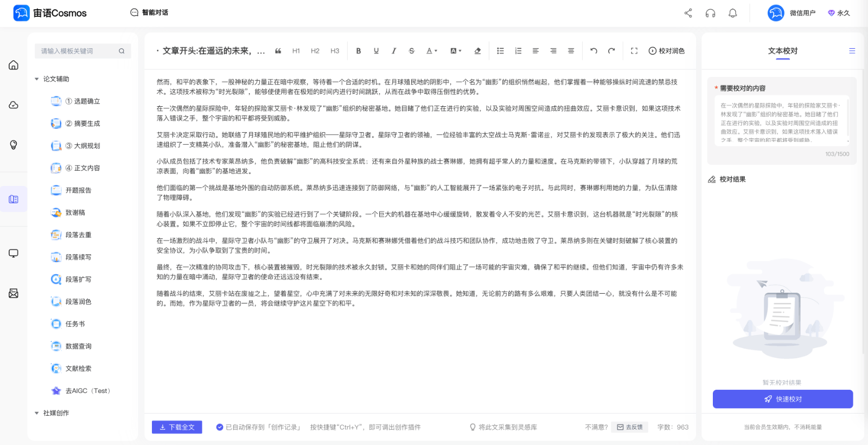Expand the 社媒创作 category
Screen dimensions: 868x445
[37, 413]
